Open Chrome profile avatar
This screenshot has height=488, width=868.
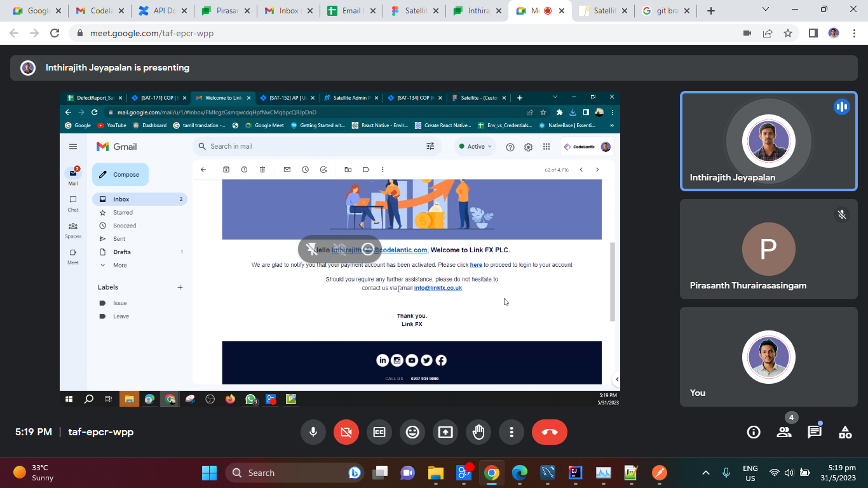coord(834,33)
